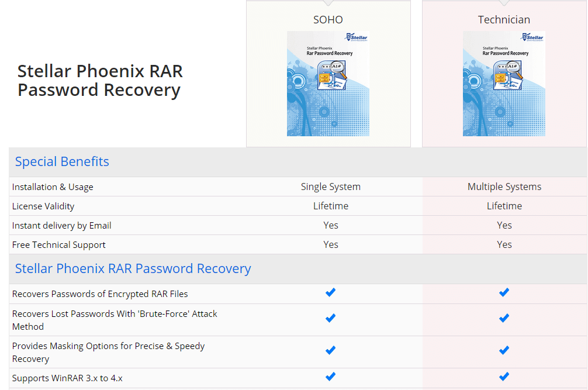Click the Technician checkmark for Brute-Force Attack Method

[504, 319]
